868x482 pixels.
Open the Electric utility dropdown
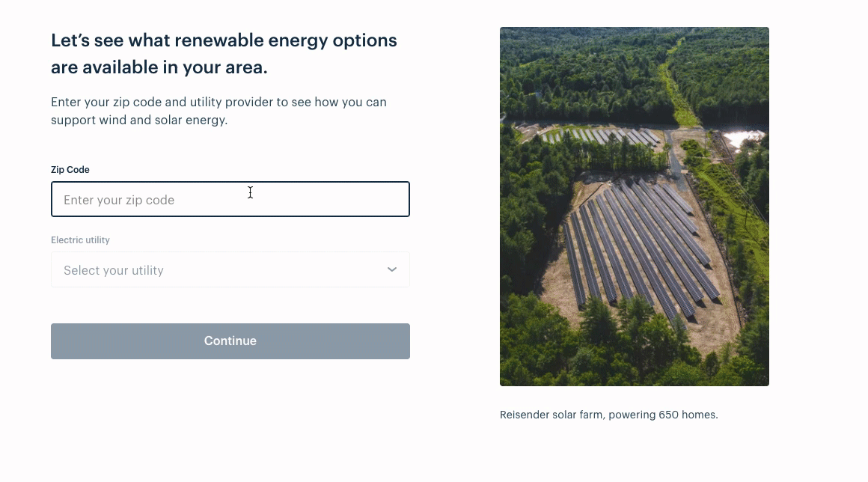click(230, 269)
